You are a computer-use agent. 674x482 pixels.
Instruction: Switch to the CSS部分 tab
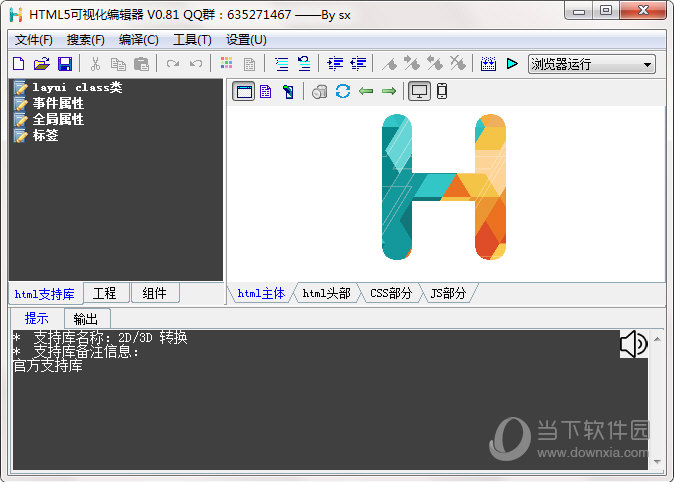coord(391,293)
